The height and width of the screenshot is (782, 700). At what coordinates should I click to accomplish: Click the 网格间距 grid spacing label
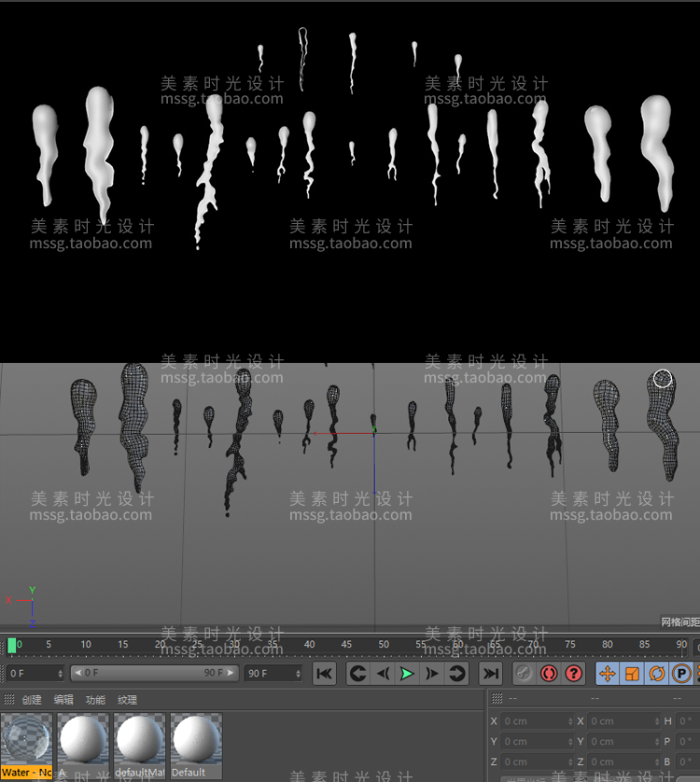pyautogui.click(x=680, y=621)
